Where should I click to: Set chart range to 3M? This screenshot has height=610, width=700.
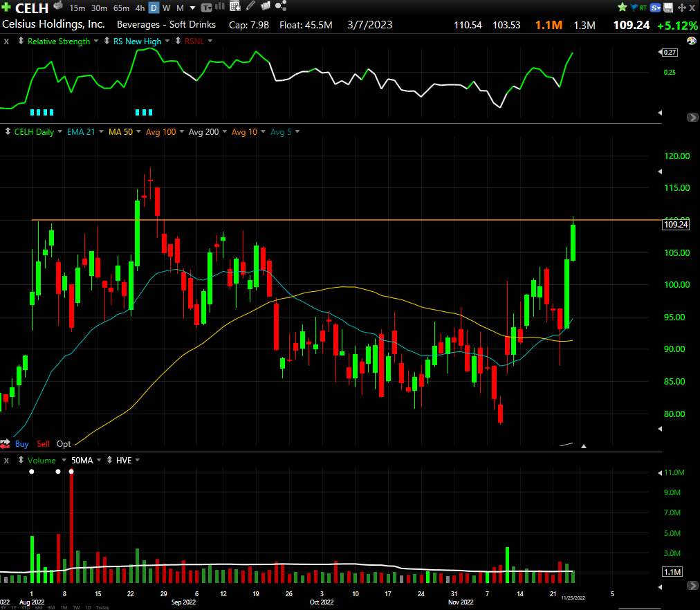tap(51, 607)
